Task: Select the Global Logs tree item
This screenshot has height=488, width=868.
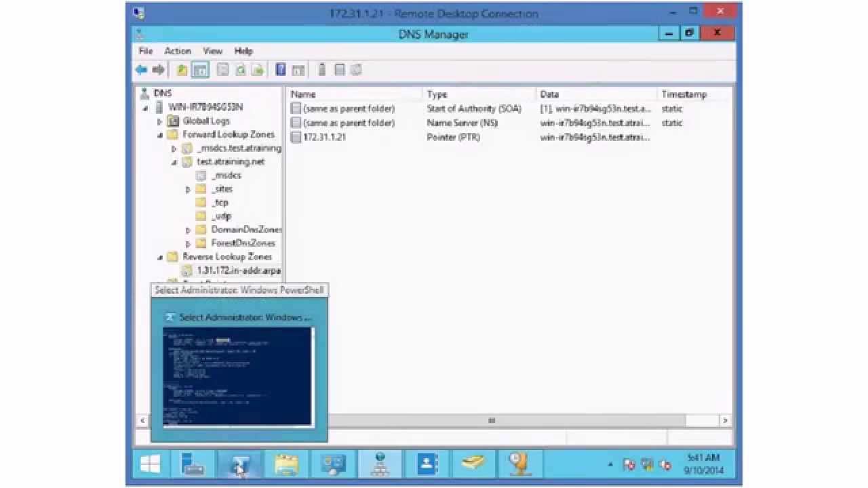Action: 206,121
